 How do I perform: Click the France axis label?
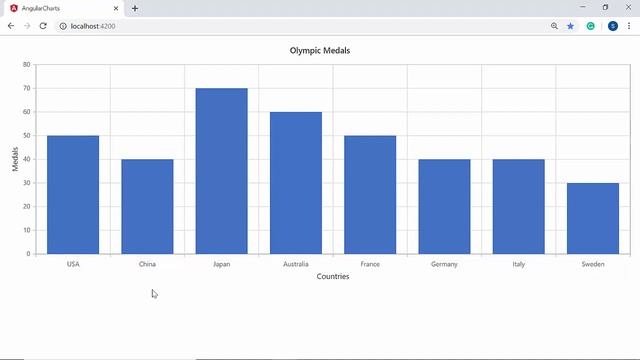tap(370, 264)
